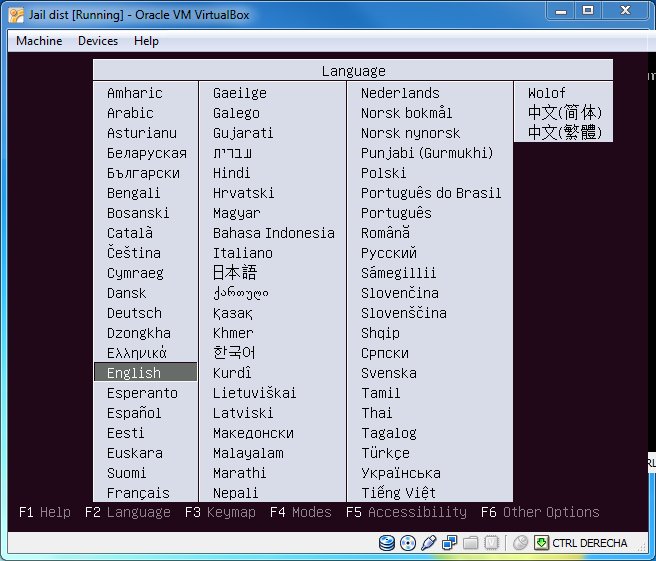Viewport: 656px width, 561px height.
Task: Select 中文(简体) language
Action: click(564, 113)
